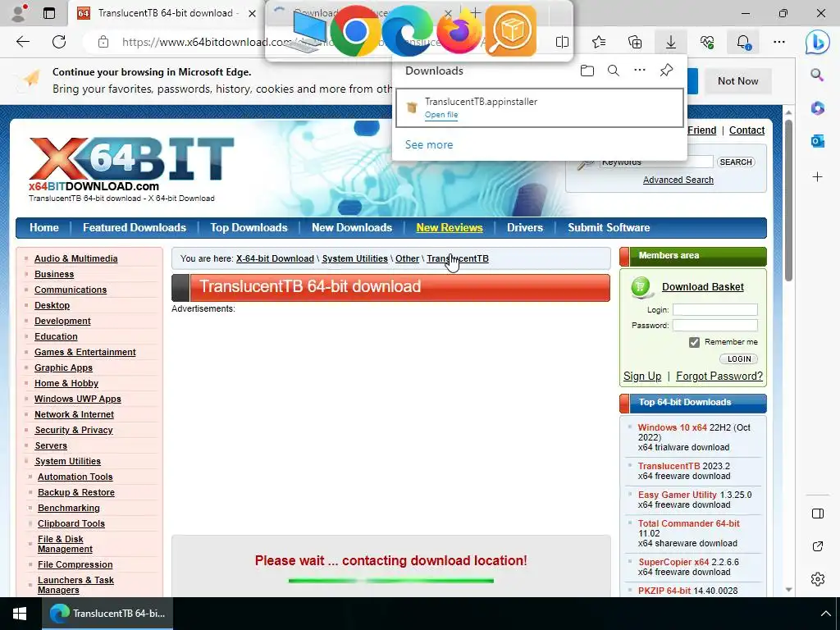Screen dimensions: 840x630
Task: Click the Contact link
Action: click(x=746, y=130)
